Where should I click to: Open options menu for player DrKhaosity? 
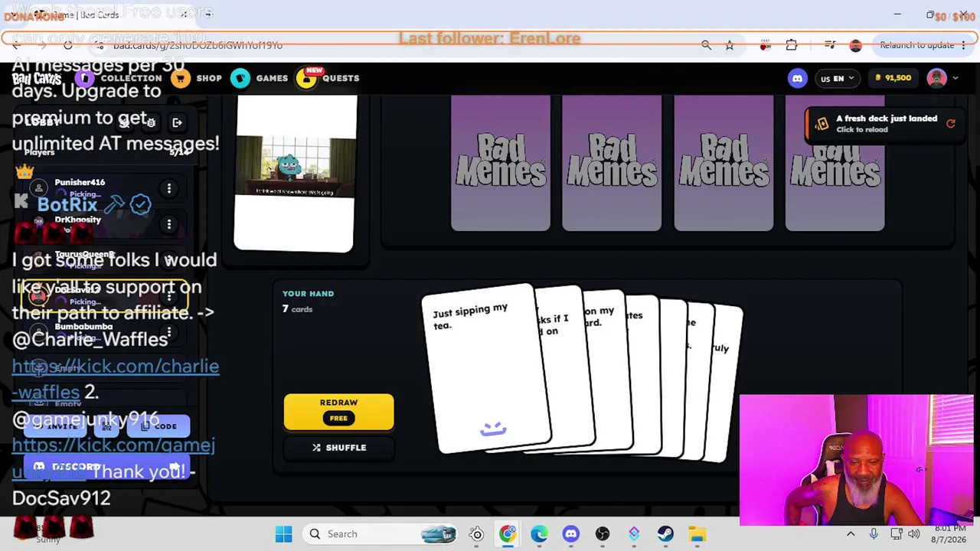pos(169,225)
